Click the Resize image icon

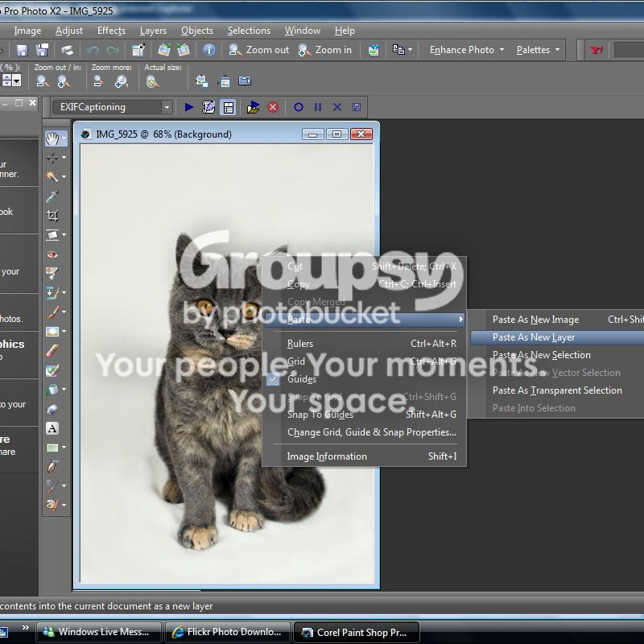click(x=138, y=50)
